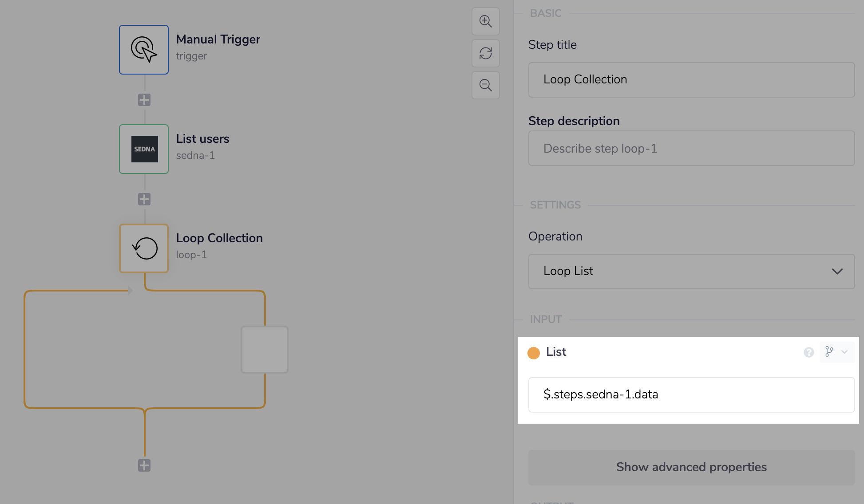864x504 pixels.
Task: Refresh the workflow canvas view
Action: click(x=485, y=53)
